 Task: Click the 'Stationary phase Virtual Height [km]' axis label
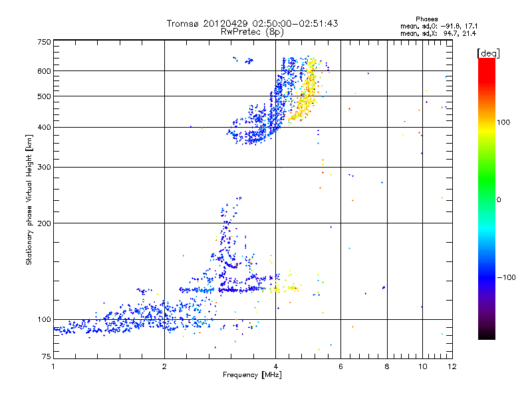29,199
